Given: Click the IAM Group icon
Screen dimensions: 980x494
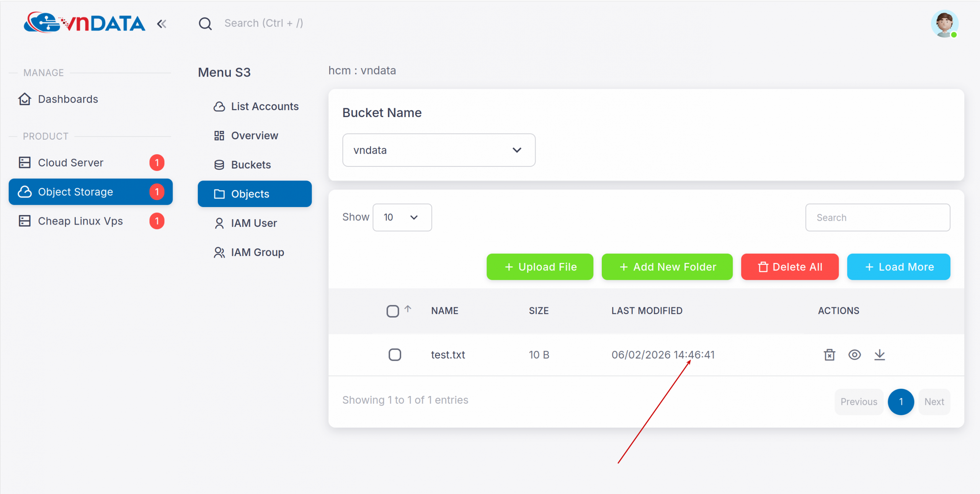Looking at the screenshot, I should point(219,252).
